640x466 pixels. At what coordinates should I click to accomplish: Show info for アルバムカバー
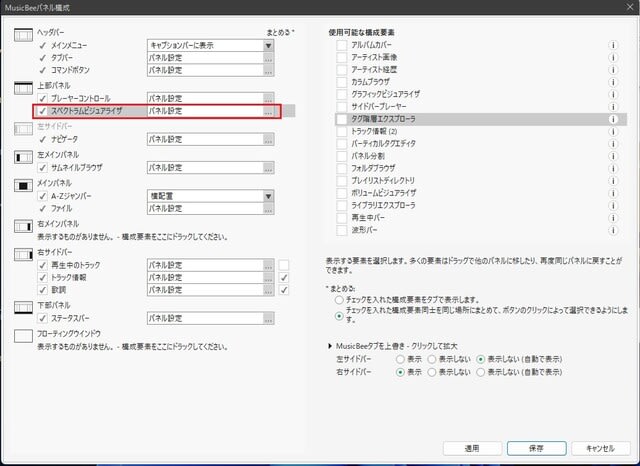pos(613,45)
